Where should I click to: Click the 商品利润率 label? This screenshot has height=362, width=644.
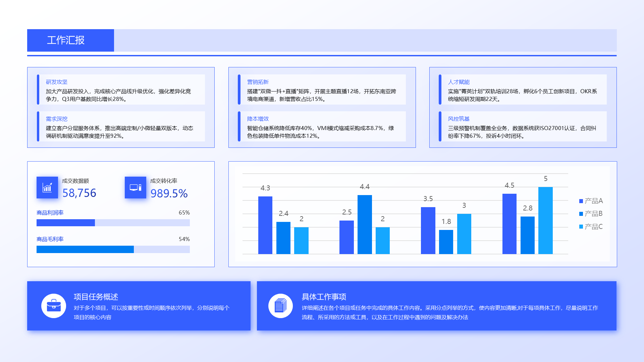[50, 213]
